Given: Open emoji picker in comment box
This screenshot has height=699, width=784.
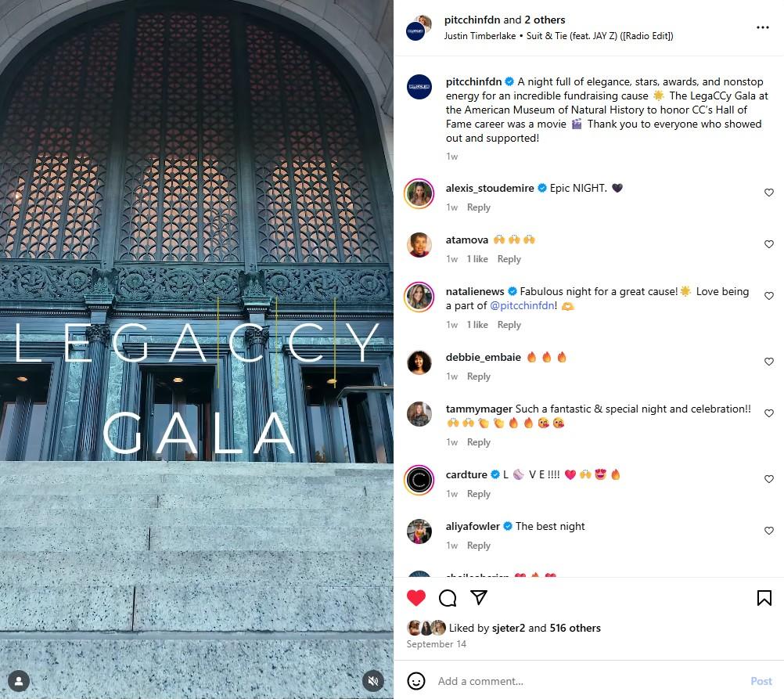Looking at the screenshot, I should click(416, 681).
